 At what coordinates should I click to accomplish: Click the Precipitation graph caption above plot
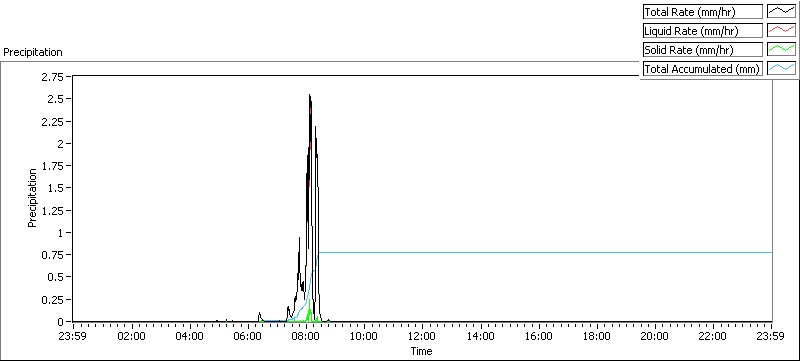(x=33, y=52)
